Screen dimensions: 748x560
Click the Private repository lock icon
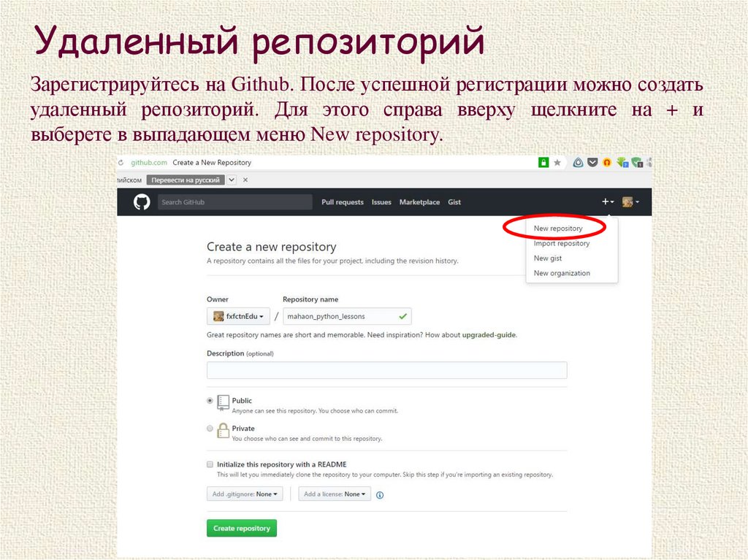[x=223, y=430]
